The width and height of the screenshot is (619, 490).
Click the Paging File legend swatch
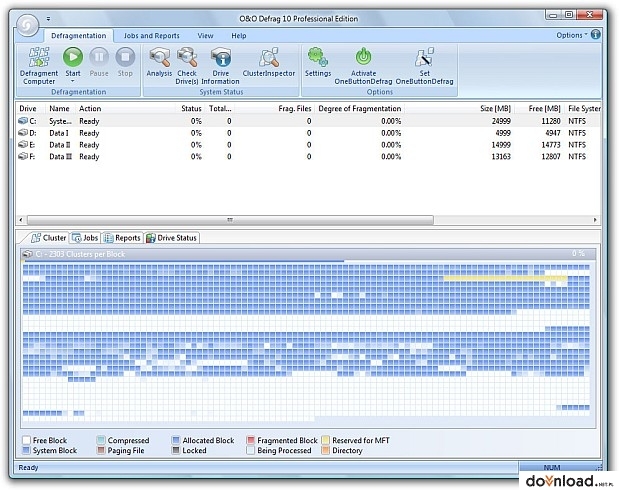click(x=101, y=450)
